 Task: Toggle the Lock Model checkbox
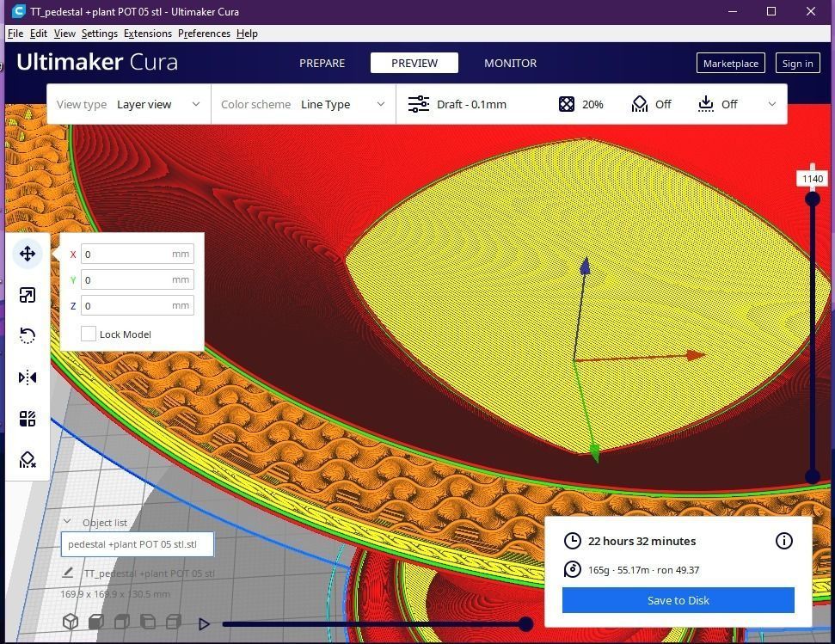(x=89, y=334)
